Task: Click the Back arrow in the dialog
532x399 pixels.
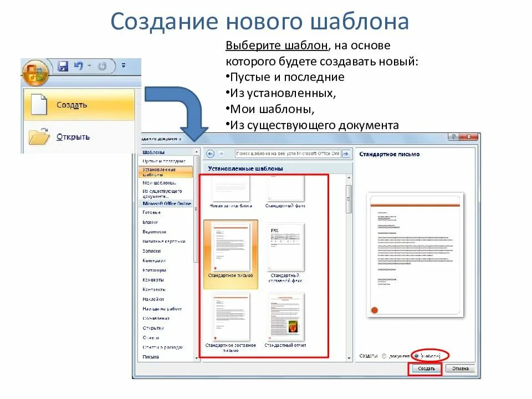Action: tap(211, 154)
